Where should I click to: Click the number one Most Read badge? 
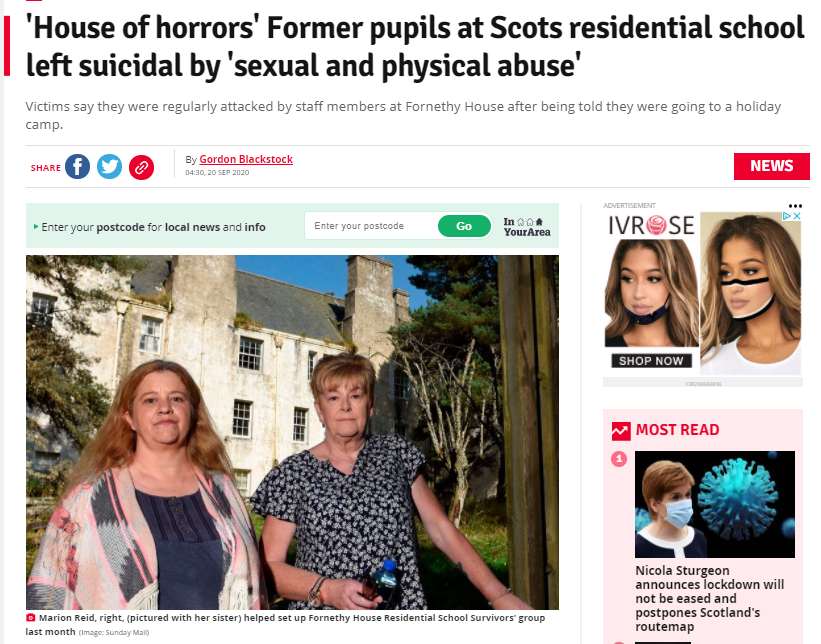point(619,459)
